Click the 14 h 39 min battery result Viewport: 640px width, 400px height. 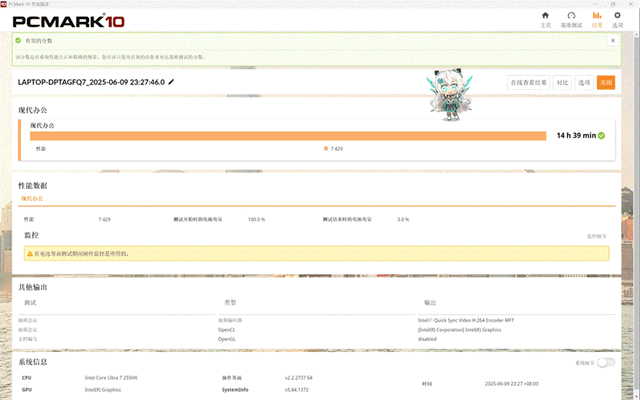576,136
